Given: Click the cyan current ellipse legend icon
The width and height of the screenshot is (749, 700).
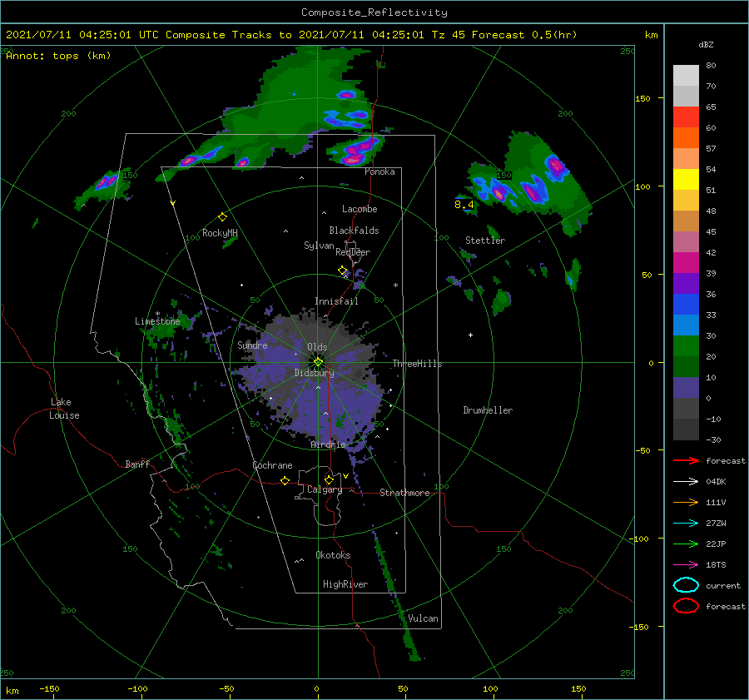Looking at the screenshot, I should 686,585.
